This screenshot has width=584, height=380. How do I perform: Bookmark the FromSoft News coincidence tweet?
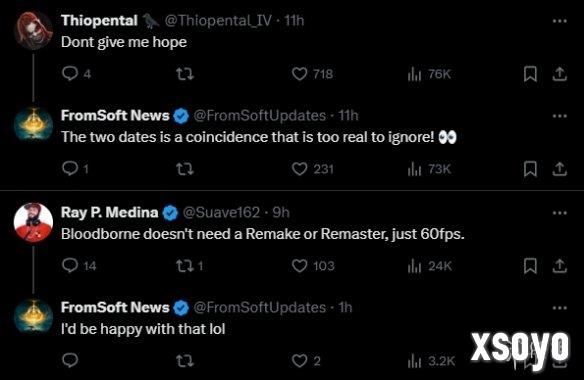tap(530, 169)
